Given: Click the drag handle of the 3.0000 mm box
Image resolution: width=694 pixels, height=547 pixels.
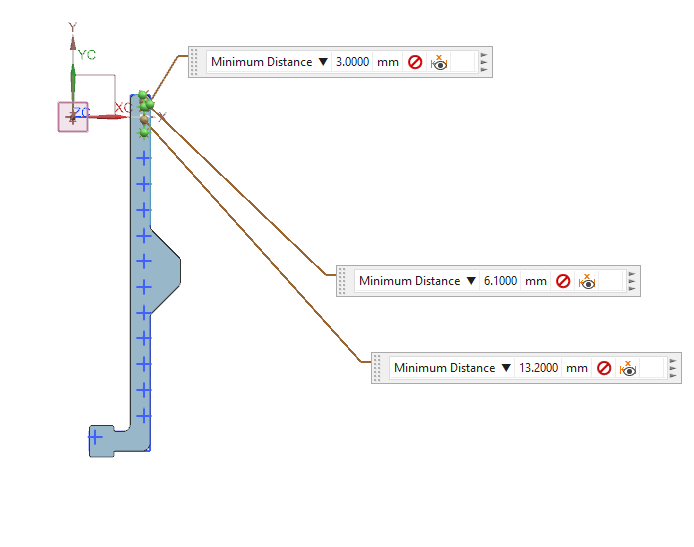Looking at the screenshot, I should click(196, 62).
